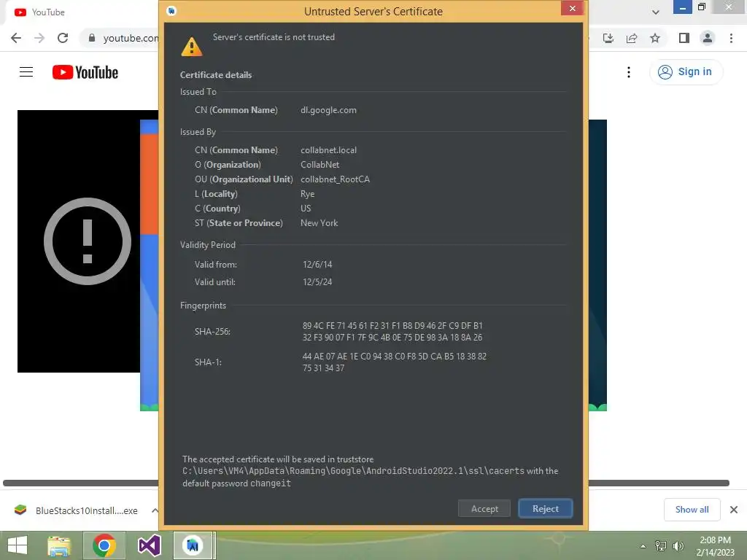Viewport: 747px width, 560px height.
Task: Click the truststore cacerts path text
Action: (x=353, y=471)
